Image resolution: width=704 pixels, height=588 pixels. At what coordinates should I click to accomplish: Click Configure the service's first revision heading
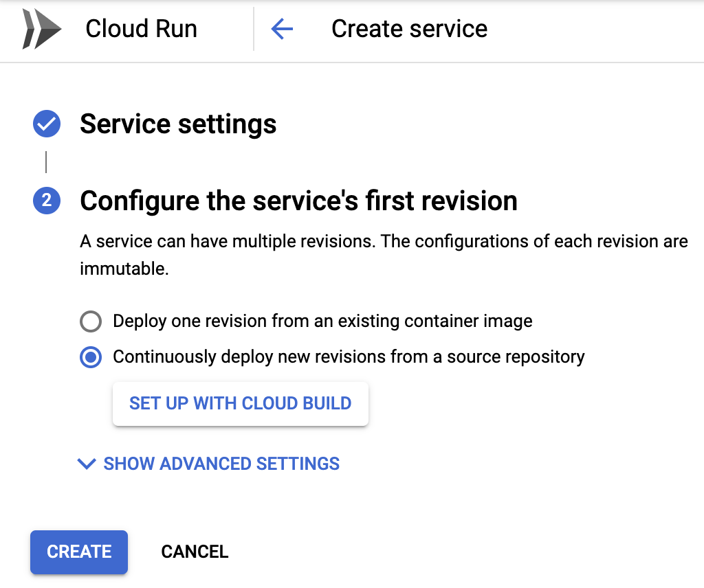pos(298,201)
